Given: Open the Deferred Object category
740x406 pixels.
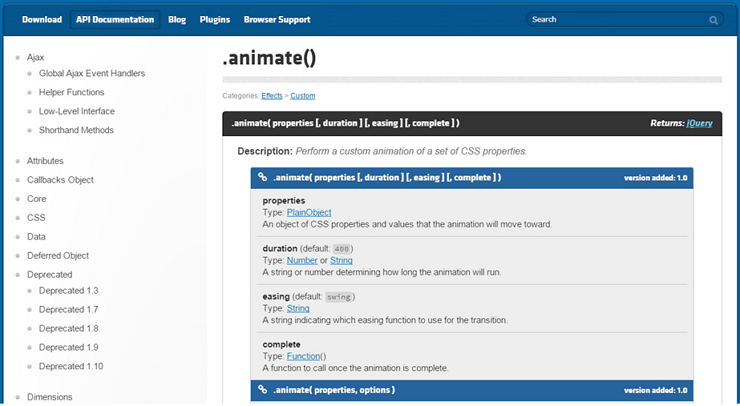Looking at the screenshot, I should click(x=58, y=255).
